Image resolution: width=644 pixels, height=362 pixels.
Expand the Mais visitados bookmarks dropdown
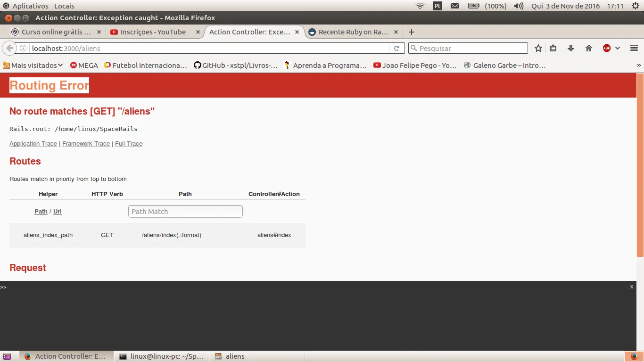click(33, 66)
